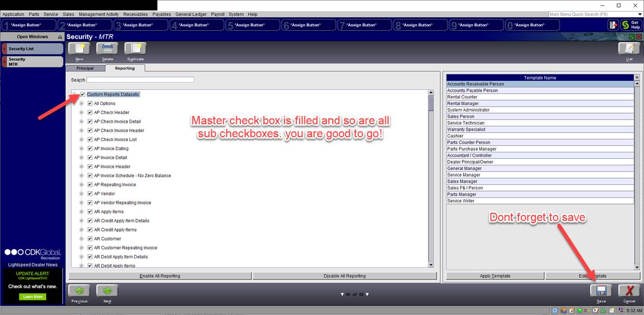Image resolution: width=644 pixels, height=315 pixels.
Task: Toggle AR Apply Items checkbox
Action: coord(90,212)
